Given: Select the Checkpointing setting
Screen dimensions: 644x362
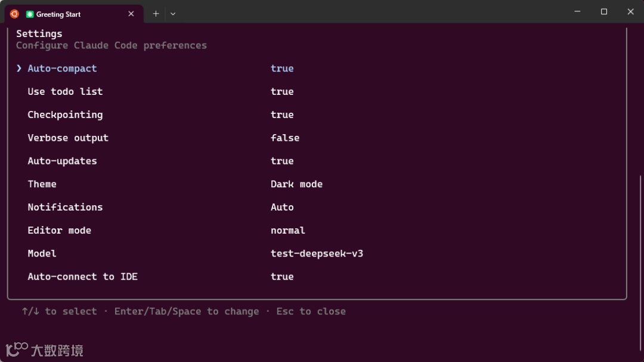Looking at the screenshot, I should tap(65, 115).
